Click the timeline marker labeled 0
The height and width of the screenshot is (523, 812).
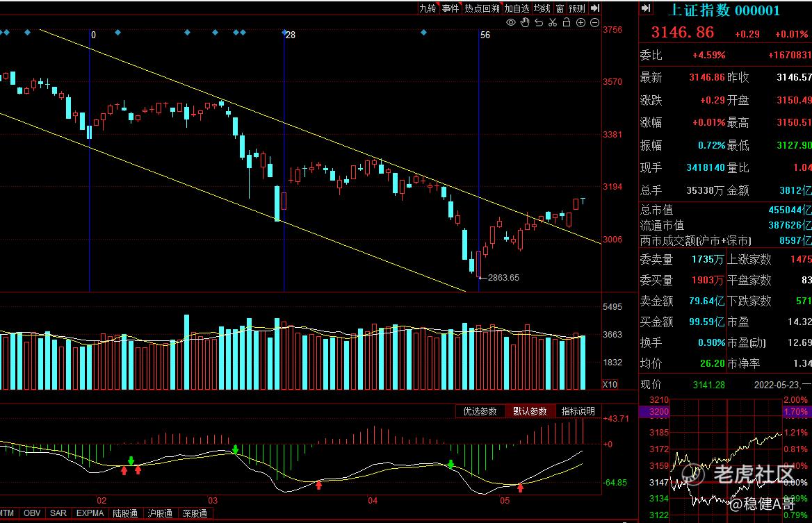tap(93, 35)
